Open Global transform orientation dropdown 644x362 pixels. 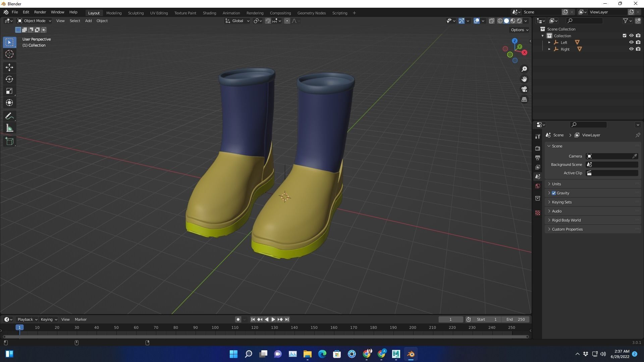click(237, 21)
